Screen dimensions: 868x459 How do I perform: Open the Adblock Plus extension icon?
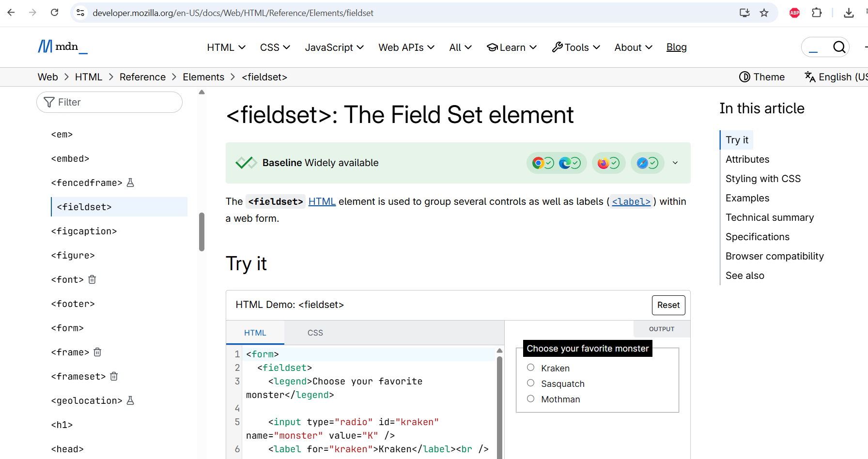(x=794, y=13)
